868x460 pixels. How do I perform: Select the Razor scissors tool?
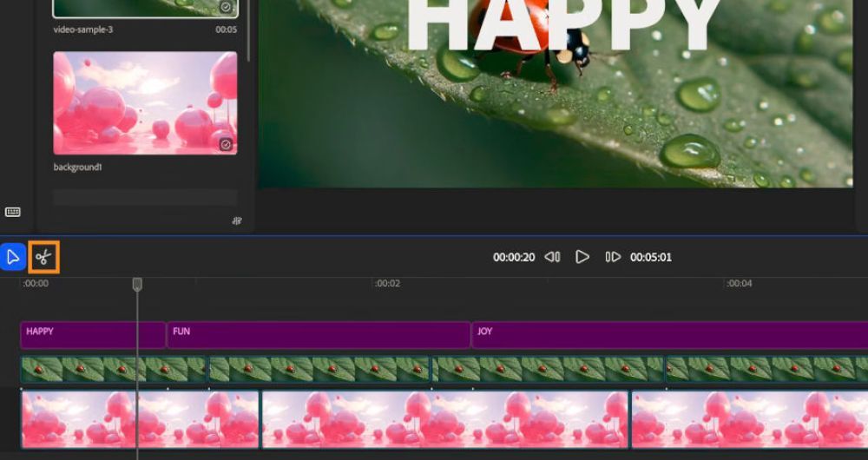click(43, 257)
